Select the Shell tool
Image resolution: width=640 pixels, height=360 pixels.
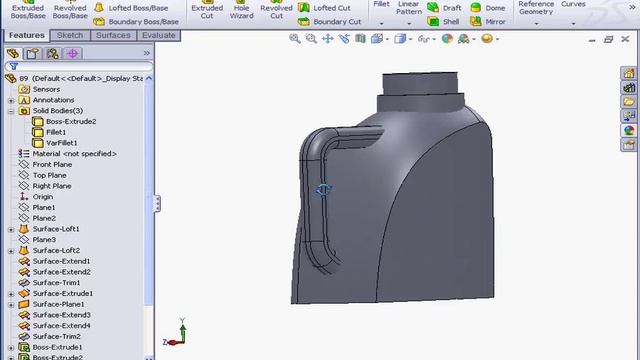tap(443, 22)
